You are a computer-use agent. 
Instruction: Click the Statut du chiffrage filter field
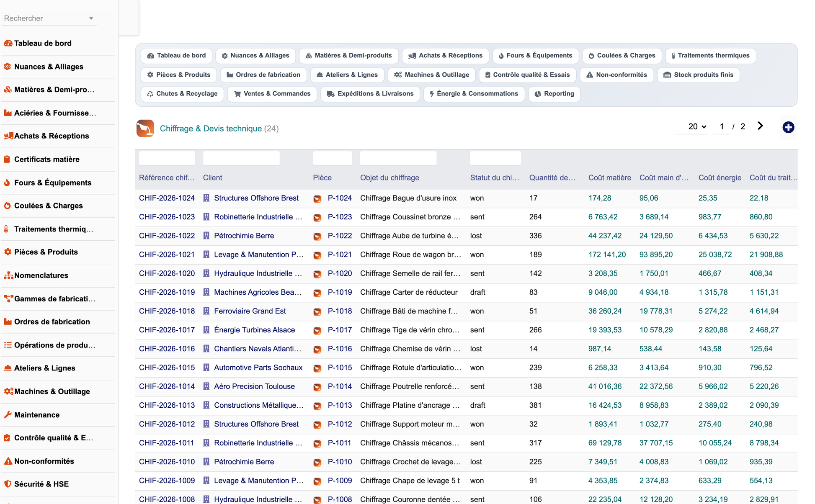point(495,158)
